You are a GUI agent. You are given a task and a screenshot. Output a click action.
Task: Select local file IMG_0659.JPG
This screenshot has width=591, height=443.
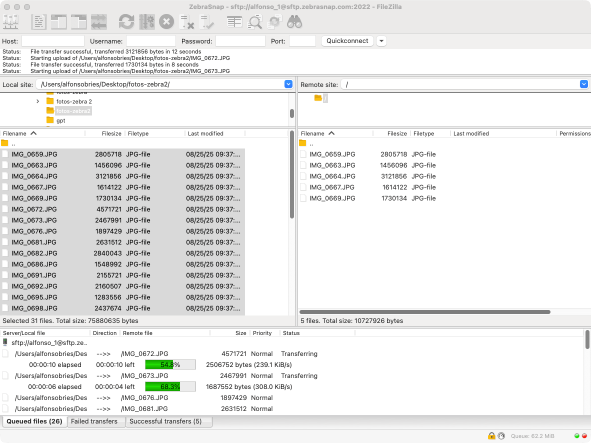122,154
